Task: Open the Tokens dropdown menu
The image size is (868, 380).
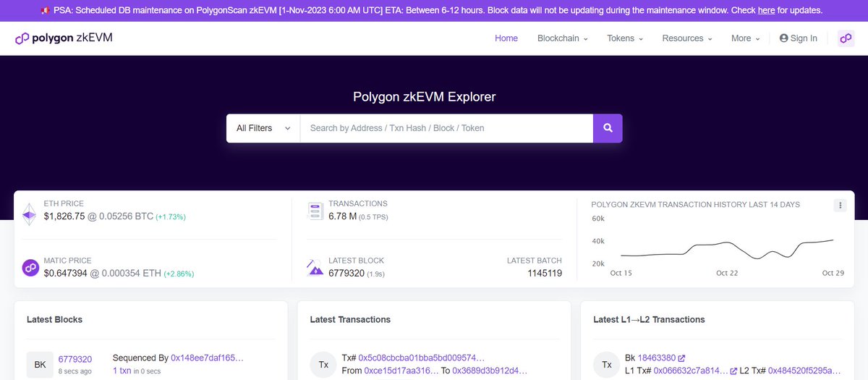Action: point(625,38)
